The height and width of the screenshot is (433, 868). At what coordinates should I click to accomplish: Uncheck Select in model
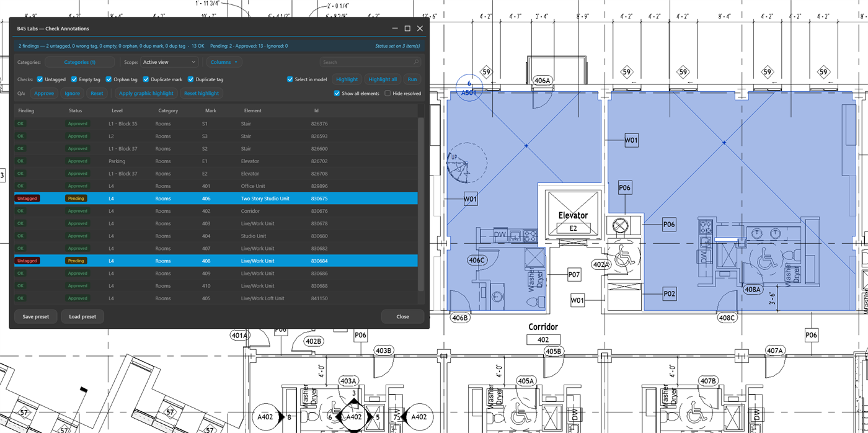click(x=290, y=79)
